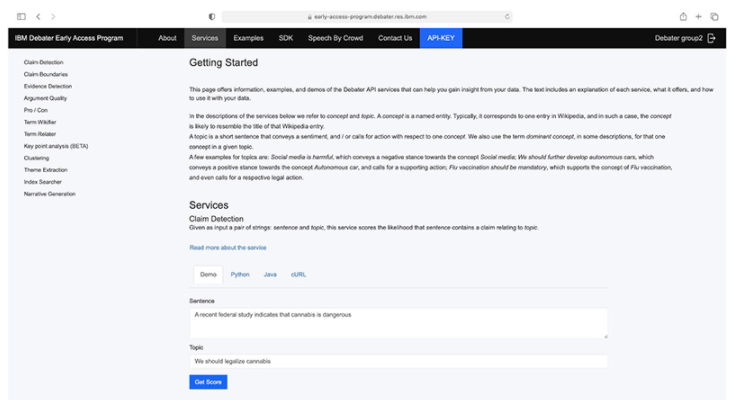Click the browser address bar

(x=367, y=17)
